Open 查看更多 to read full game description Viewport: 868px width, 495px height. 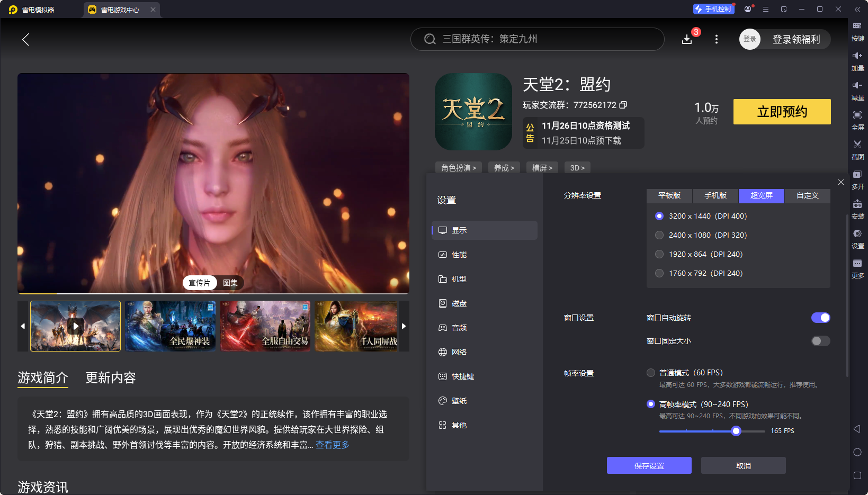(333, 445)
